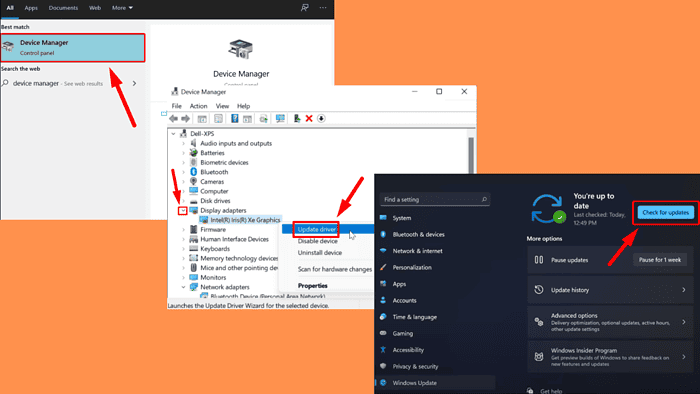
Task: Expand the Firmware node arrow
Action: (x=183, y=229)
